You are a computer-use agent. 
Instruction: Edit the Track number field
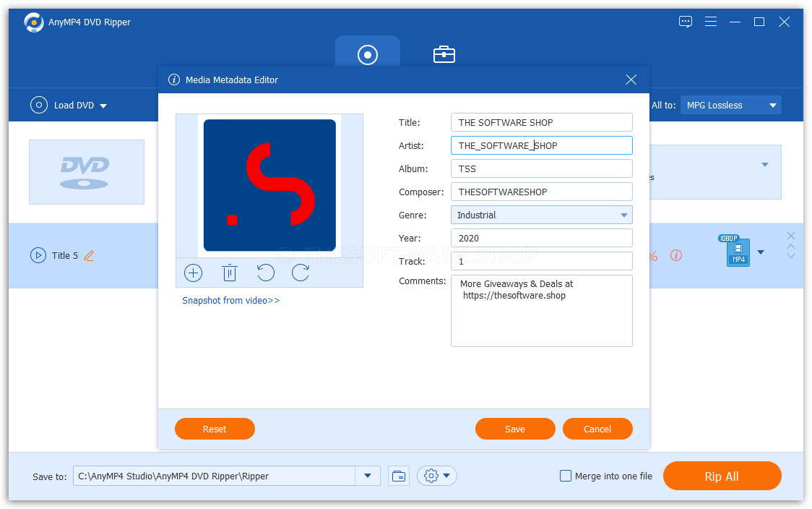click(x=541, y=261)
